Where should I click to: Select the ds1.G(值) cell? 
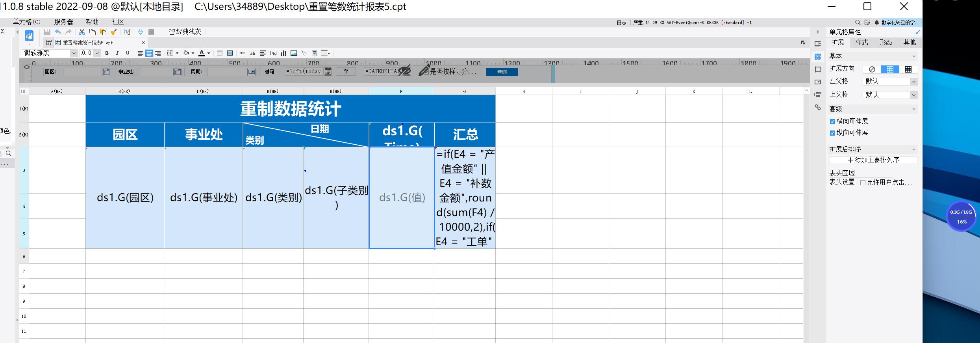point(402,198)
